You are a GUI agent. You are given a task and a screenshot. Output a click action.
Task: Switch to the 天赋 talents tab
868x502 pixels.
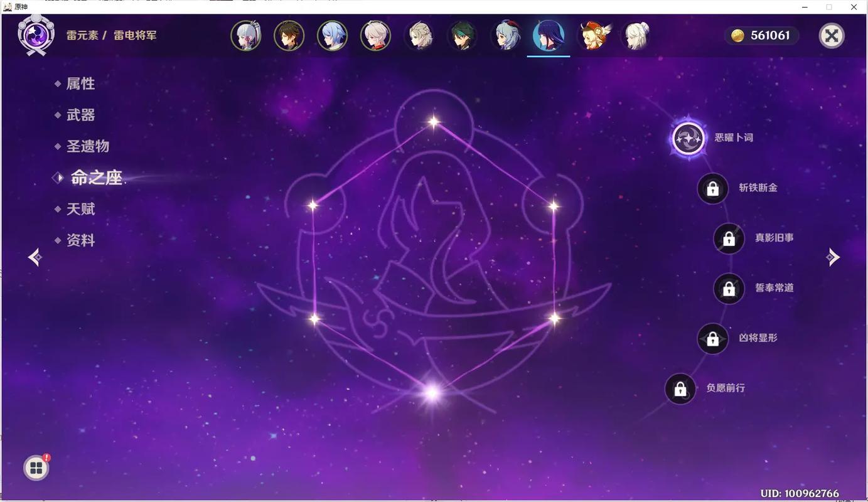tap(80, 209)
